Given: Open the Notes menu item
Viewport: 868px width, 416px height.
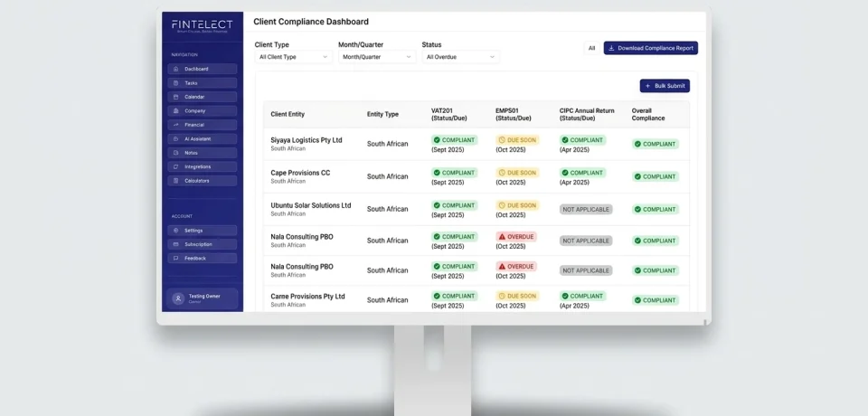Looking at the screenshot, I should 203,153.
